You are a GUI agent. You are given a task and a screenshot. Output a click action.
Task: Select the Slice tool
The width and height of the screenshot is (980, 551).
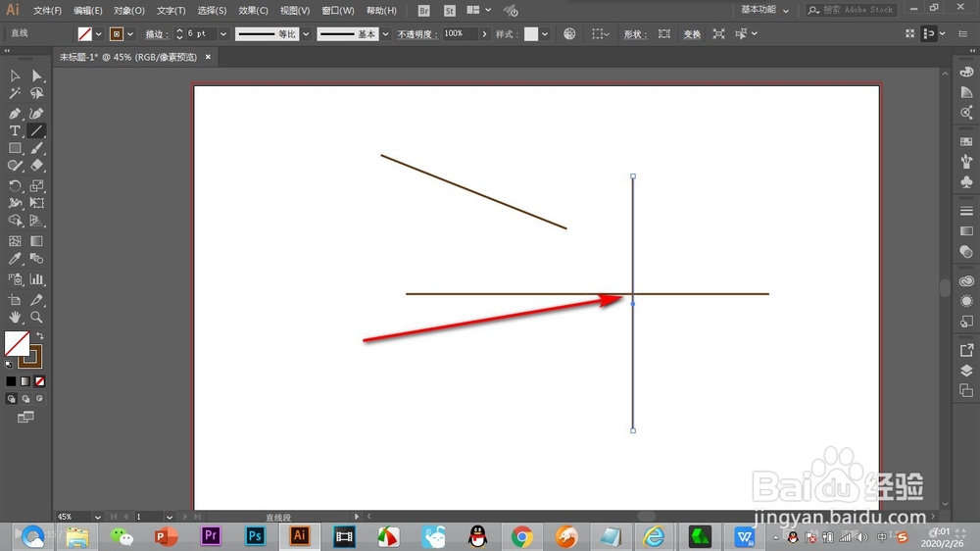(x=37, y=300)
